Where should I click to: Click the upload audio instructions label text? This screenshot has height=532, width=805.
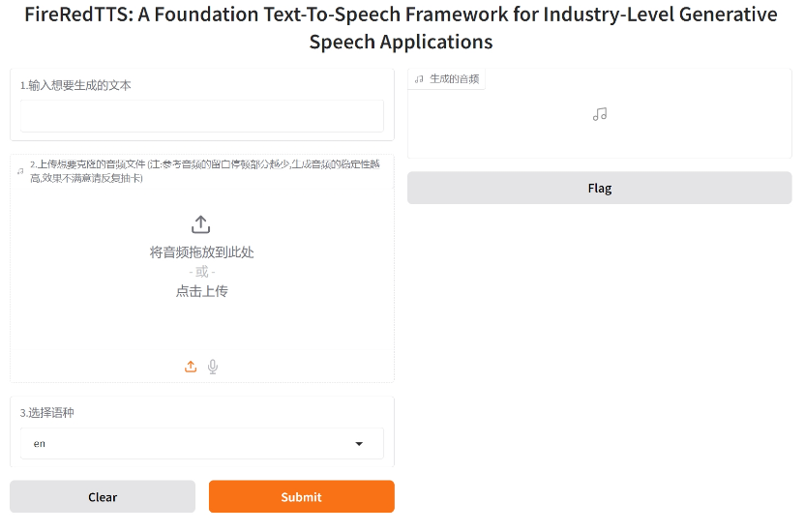pyautogui.click(x=205, y=171)
